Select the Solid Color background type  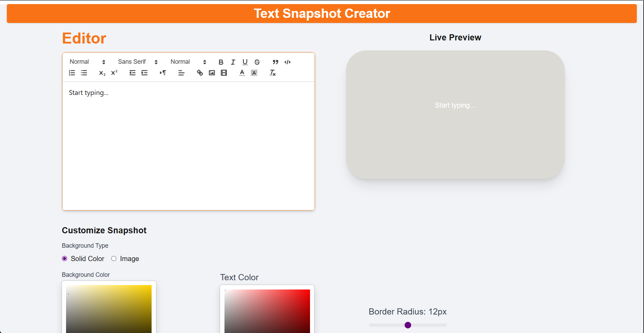click(x=65, y=259)
